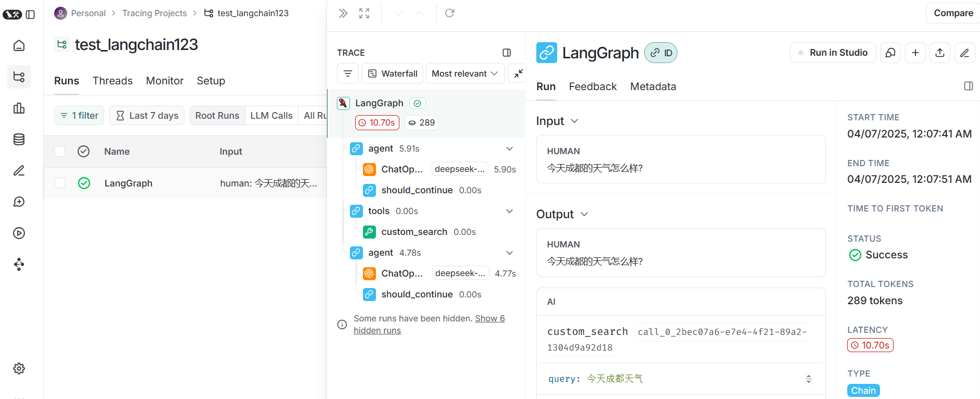Switch to Monitor tab
Screen dimensions: 980x399
[165, 81]
